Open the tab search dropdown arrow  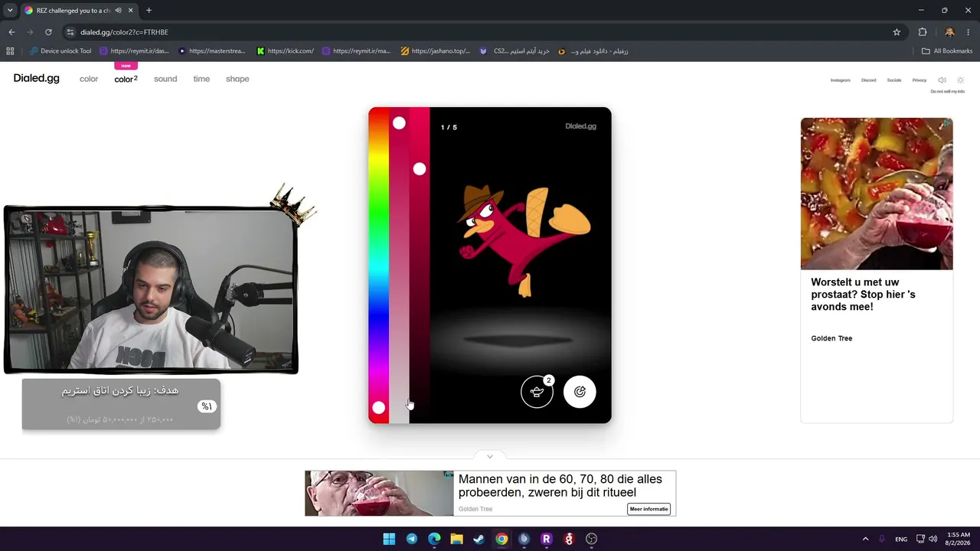[x=10, y=11]
